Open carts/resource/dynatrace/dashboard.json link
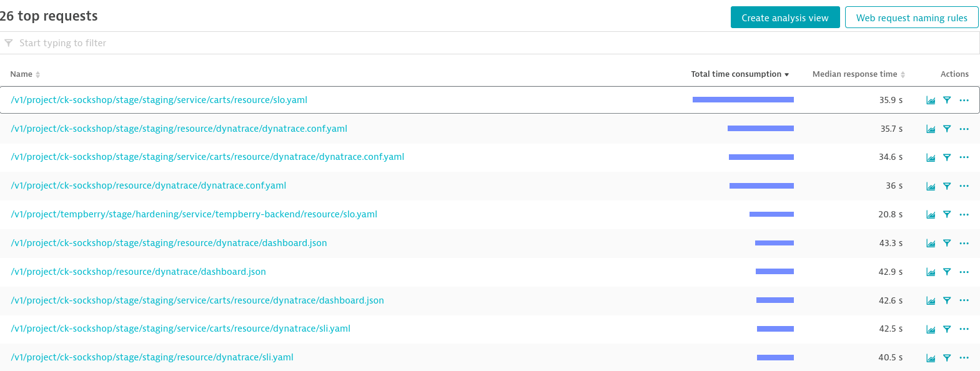This screenshot has width=980, height=371. (197, 300)
